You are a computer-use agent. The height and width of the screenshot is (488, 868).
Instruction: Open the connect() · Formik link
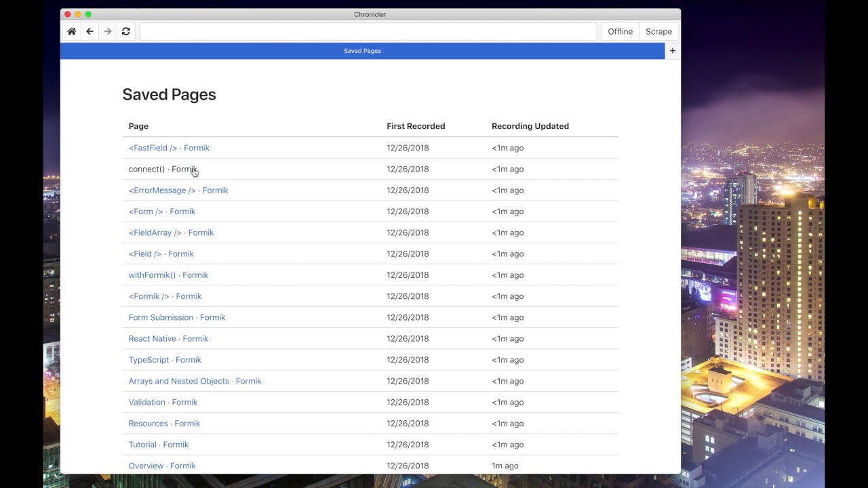162,169
